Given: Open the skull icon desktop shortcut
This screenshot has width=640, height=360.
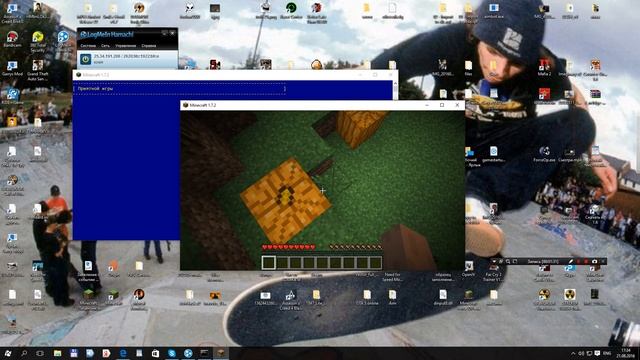Looking at the screenshot, I should 189,10.
